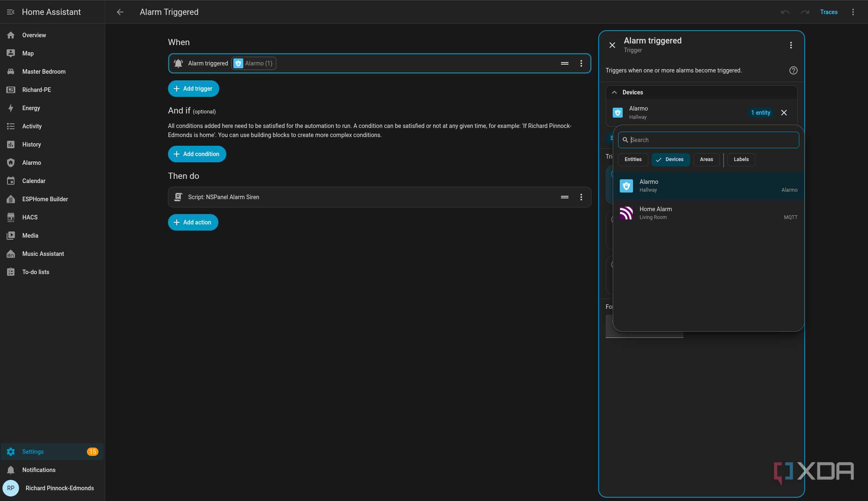
Task: Choose the Alarmo Hallway device in list
Action: 708,186
